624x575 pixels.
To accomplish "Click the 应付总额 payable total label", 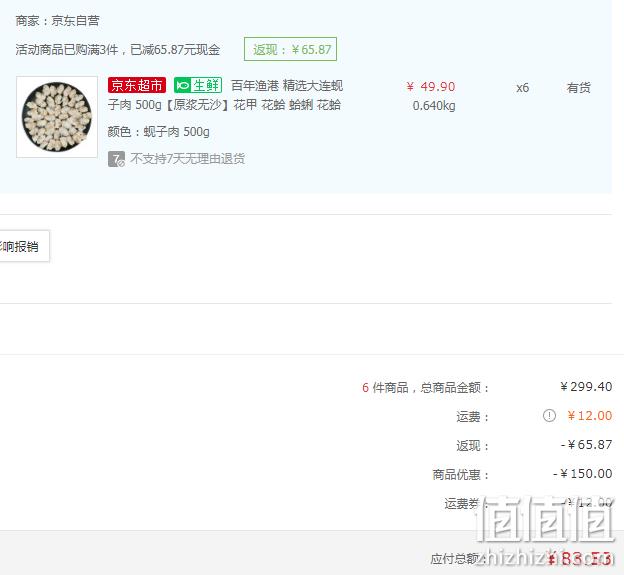I will tap(456, 559).
